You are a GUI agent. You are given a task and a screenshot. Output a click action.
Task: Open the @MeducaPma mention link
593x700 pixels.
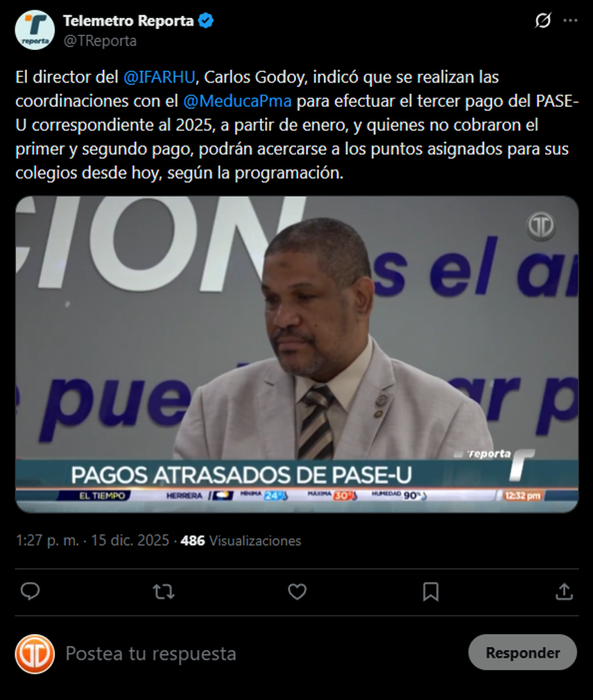[237, 101]
